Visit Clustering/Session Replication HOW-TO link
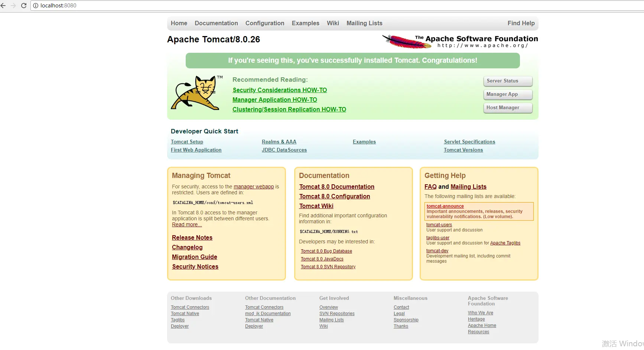Image resolution: width=644 pixels, height=350 pixels. (x=289, y=109)
